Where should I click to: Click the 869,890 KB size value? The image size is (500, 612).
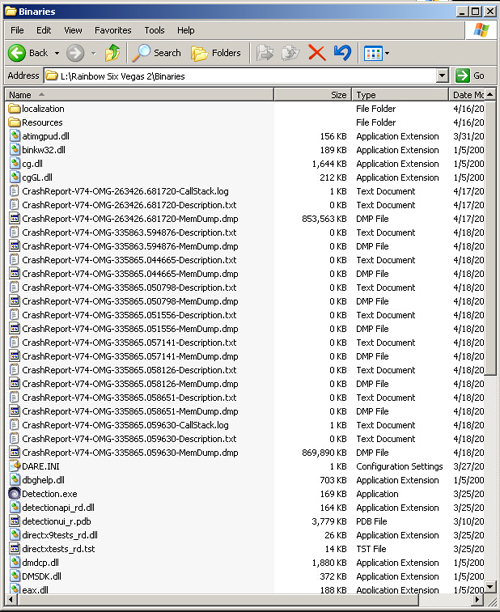pos(324,452)
